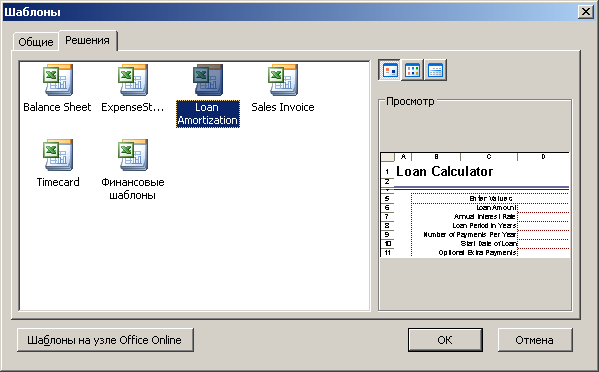Switch to large icons view

click(x=389, y=70)
